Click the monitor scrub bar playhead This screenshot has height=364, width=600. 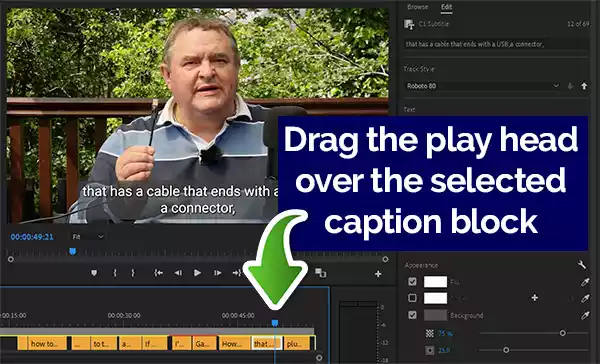[72, 251]
